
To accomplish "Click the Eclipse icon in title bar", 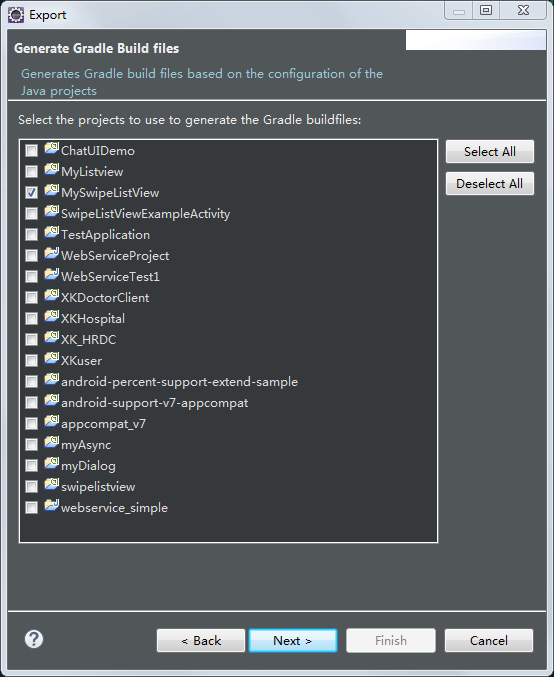I will click(x=16, y=15).
